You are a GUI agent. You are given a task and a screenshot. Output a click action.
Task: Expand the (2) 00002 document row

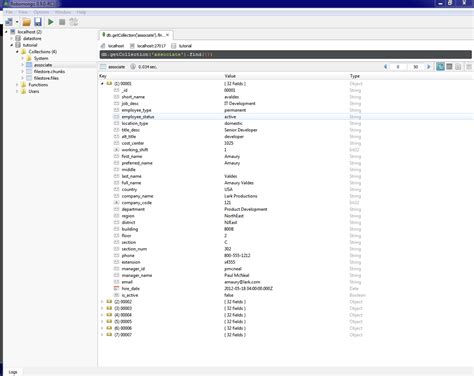[102, 302]
